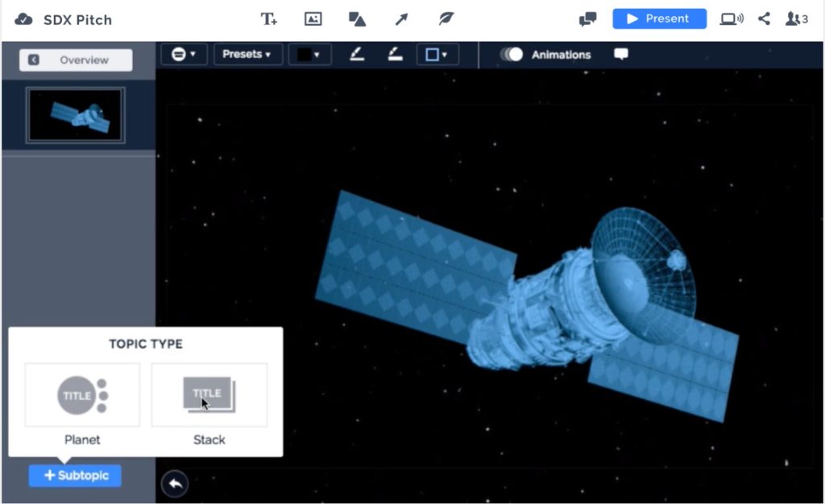Choose the Planet topic type
The width and height of the screenshot is (825, 504).
82,395
